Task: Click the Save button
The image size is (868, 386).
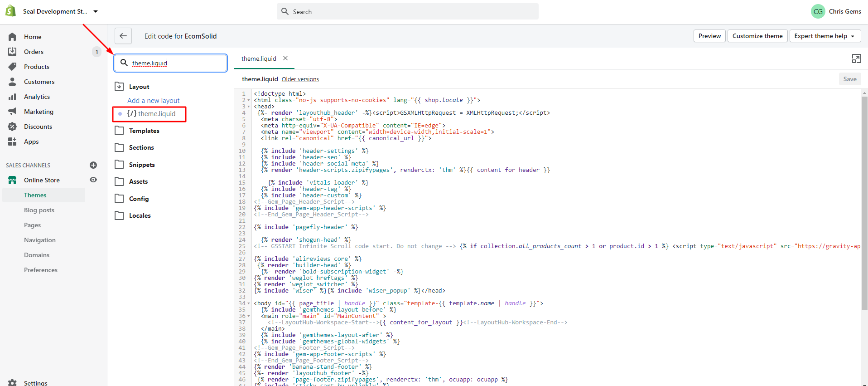Action: [x=850, y=79]
